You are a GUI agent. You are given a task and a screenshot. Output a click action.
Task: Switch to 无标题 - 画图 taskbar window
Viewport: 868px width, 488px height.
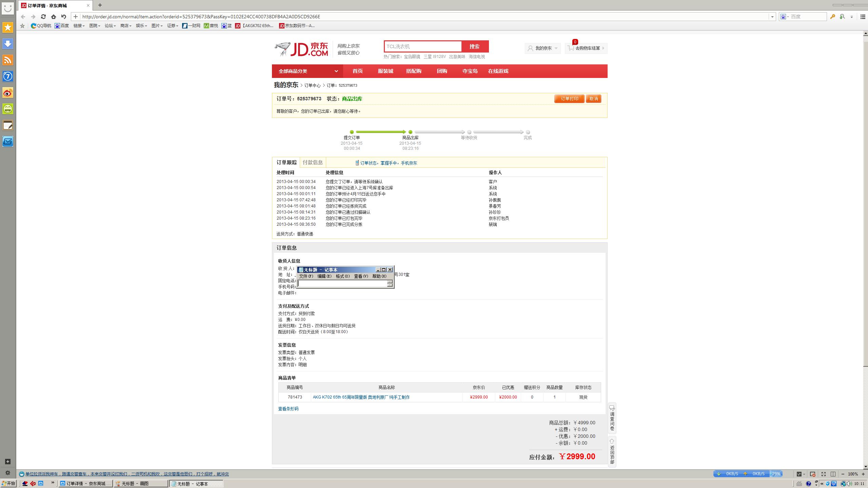[x=141, y=484]
